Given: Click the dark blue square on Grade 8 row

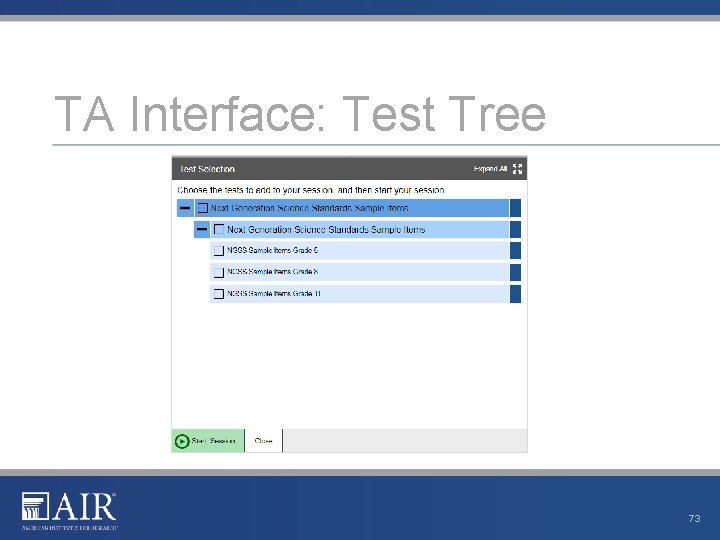Looking at the screenshot, I should point(515,272).
